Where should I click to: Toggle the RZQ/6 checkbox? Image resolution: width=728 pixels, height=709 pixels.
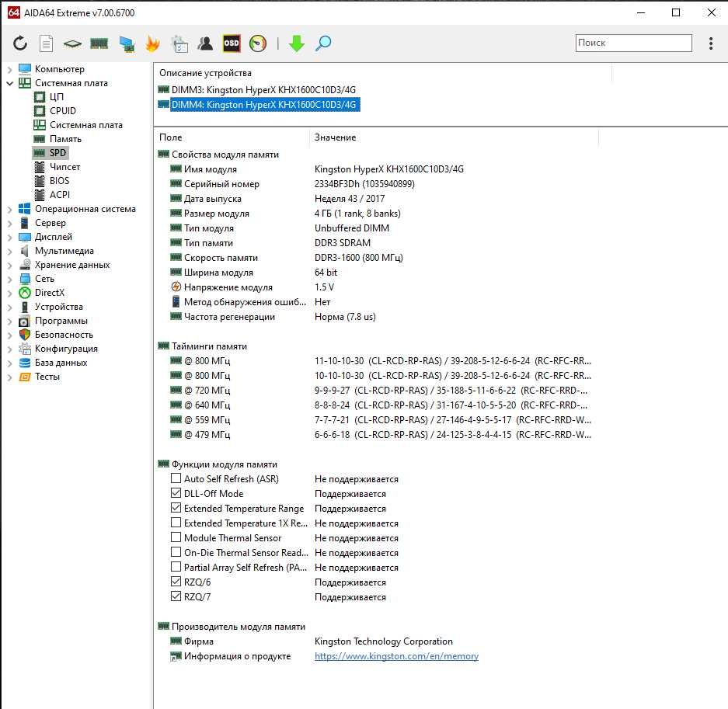[176, 582]
